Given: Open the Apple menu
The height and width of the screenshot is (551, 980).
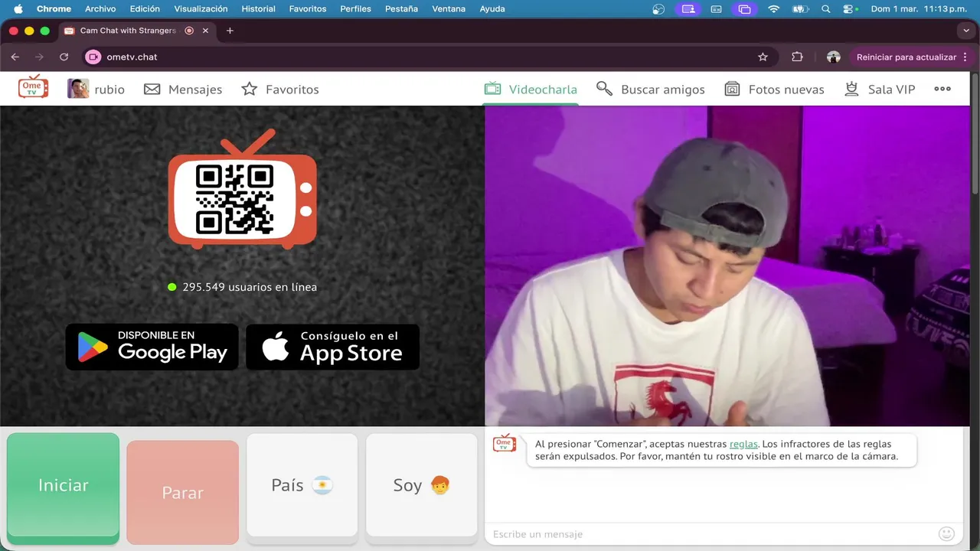Looking at the screenshot, I should [x=18, y=9].
